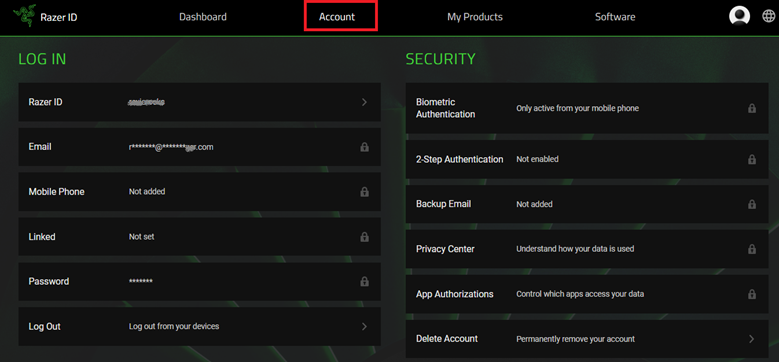Click the 'Not set' Linked value
This screenshot has height=363, width=779.
142,237
